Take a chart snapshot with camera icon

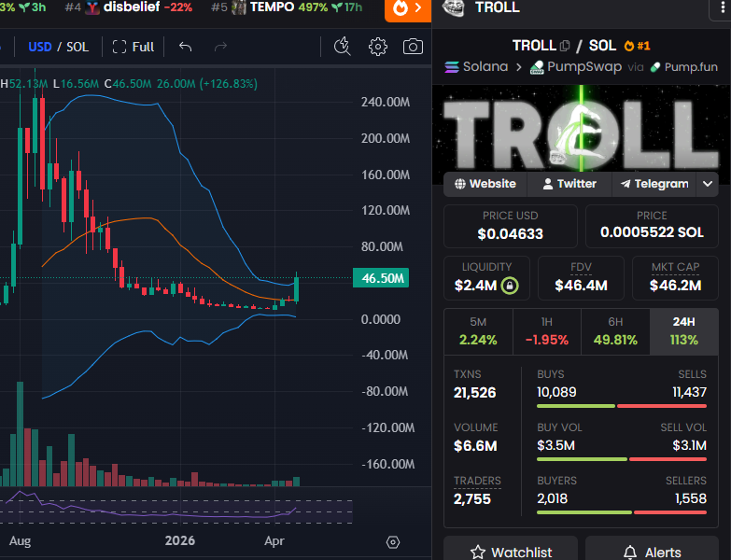pyautogui.click(x=413, y=47)
